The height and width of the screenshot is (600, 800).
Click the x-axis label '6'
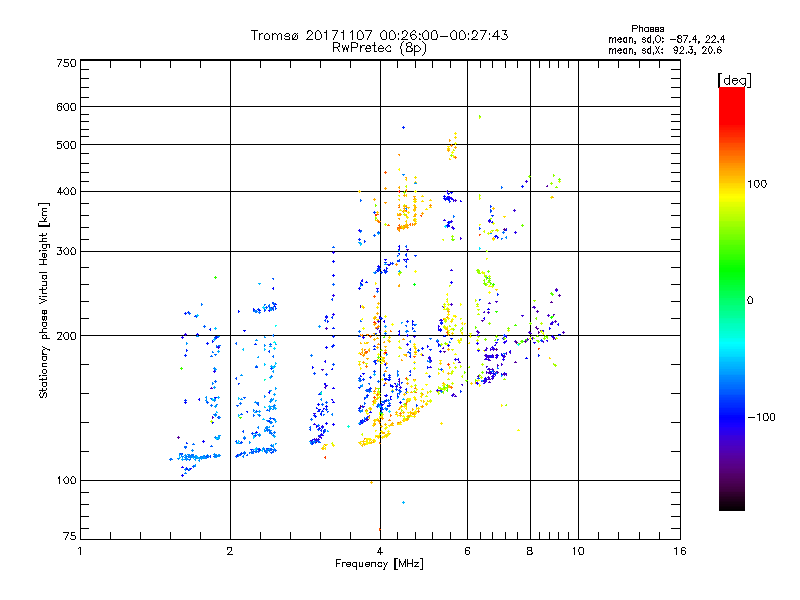point(467,551)
